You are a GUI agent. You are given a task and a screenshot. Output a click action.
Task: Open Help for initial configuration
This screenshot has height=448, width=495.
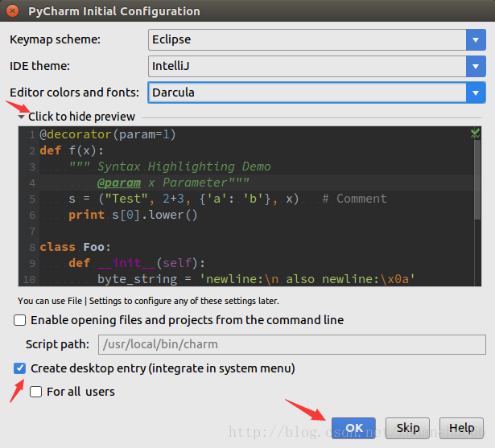point(461,428)
